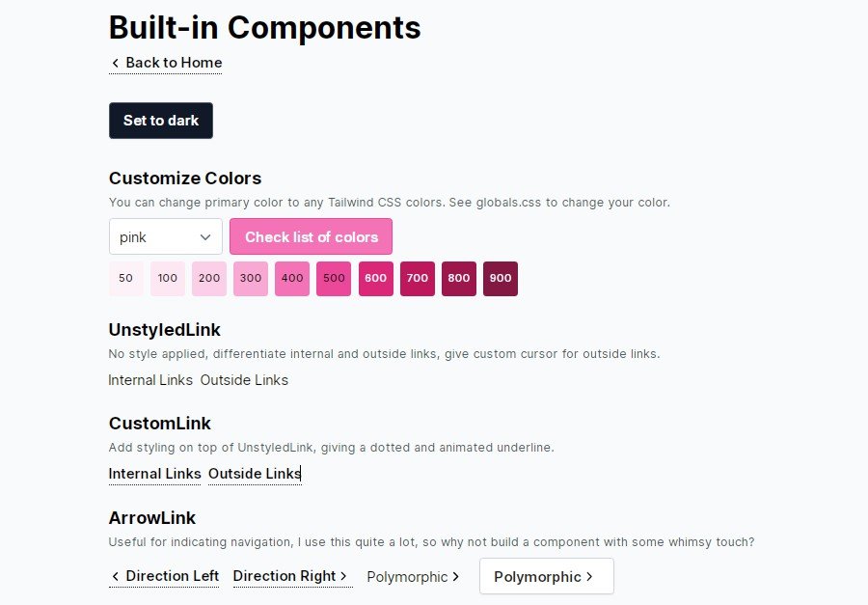Toggle dark mode with Set to dark

(160, 121)
